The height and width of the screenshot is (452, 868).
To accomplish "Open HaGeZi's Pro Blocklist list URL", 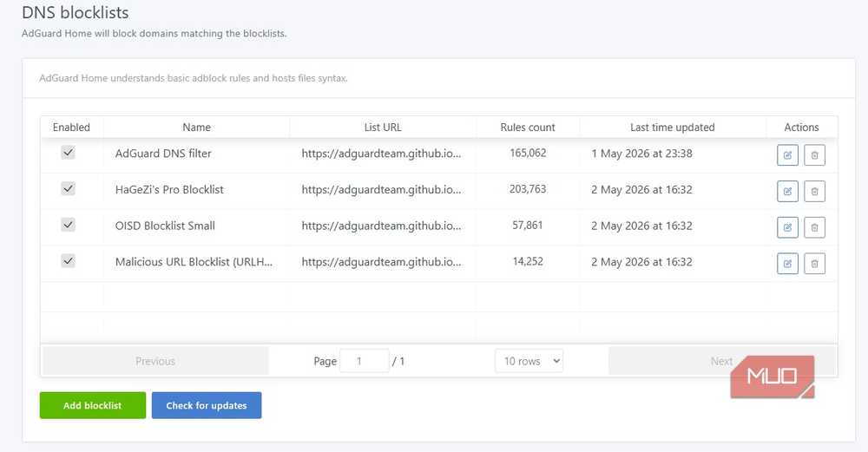I will point(381,189).
